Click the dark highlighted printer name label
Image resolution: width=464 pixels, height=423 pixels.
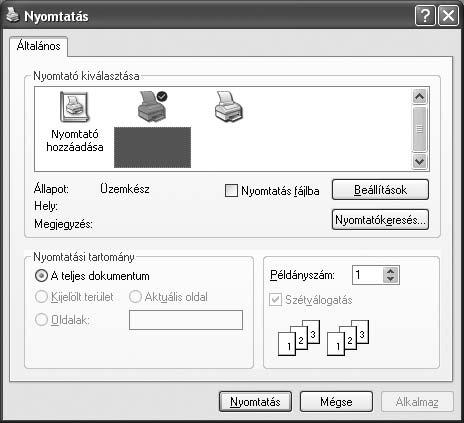pyautogui.click(x=152, y=147)
